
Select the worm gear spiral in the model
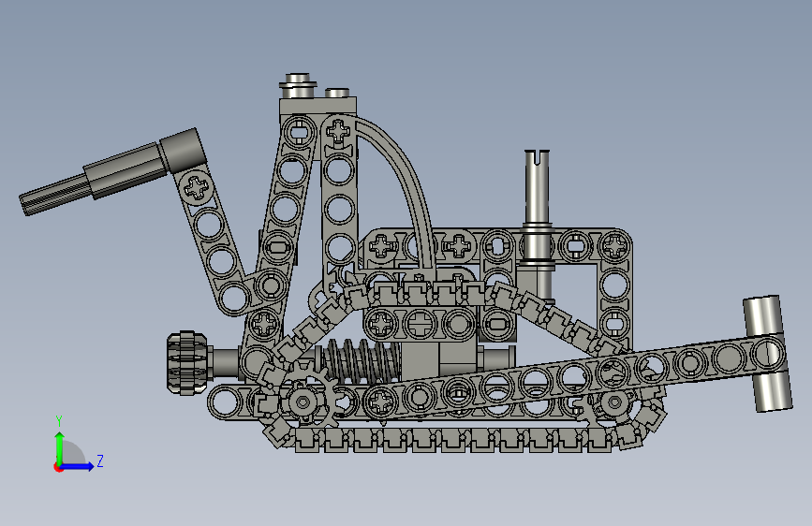click(362, 360)
